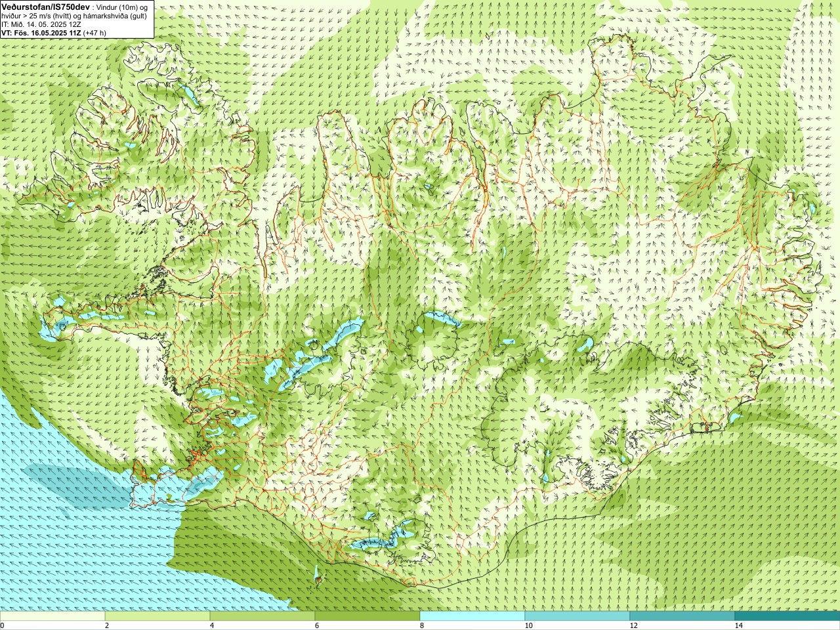Screen dimensions: 840x630
Task: Click the light cyan 8–10 m/s legend swatch
Action: point(472,616)
